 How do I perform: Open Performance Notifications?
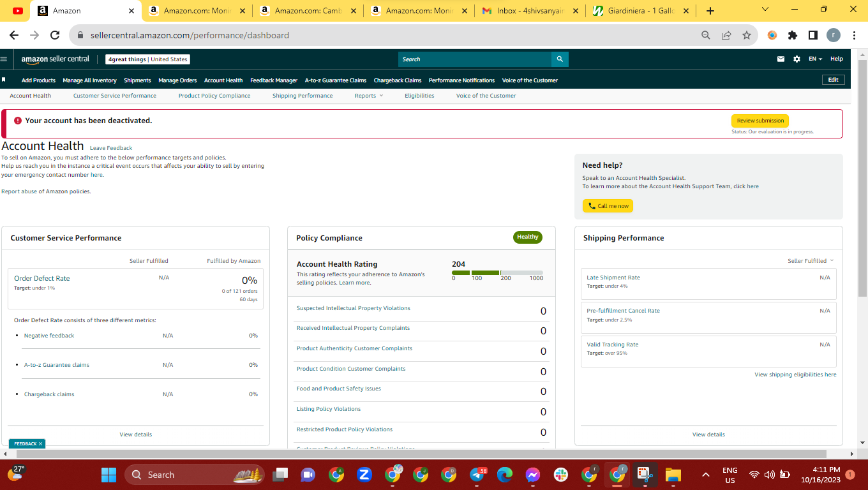[461, 80]
